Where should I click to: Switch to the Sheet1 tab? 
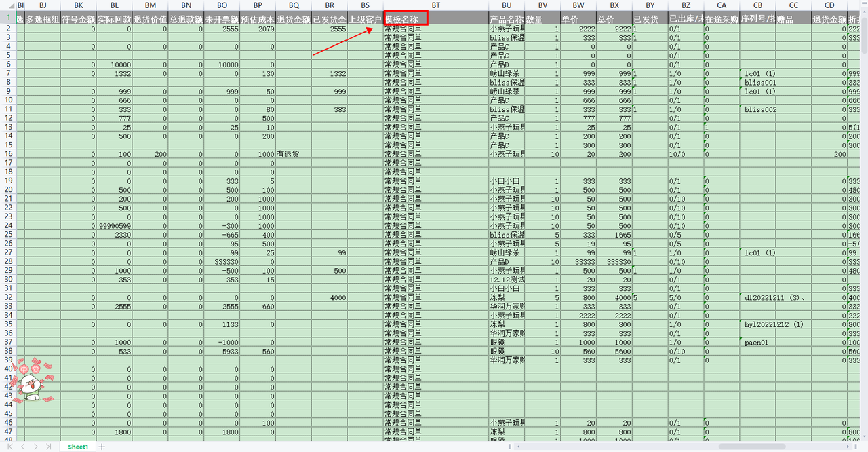pyautogui.click(x=77, y=447)
